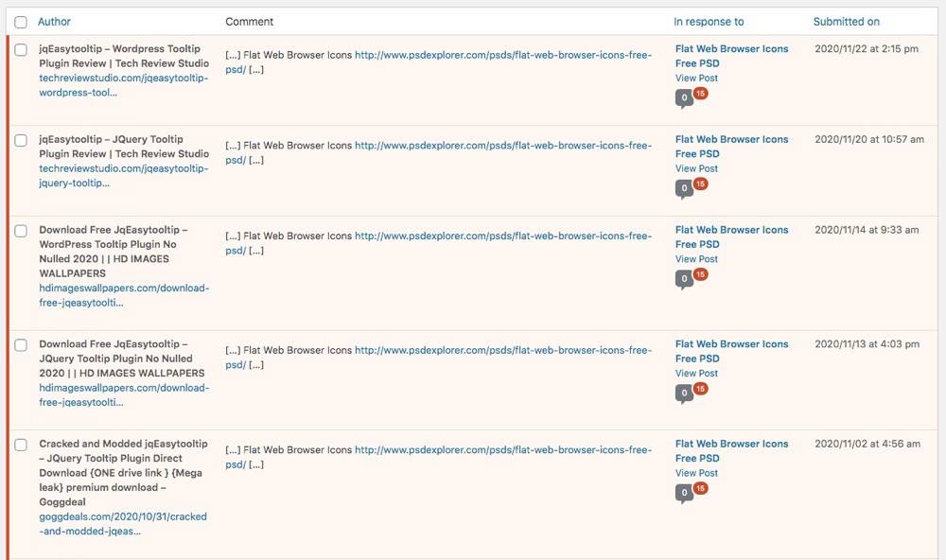Open techreviewstudio.com/jqeasytooltip-wordpress-tool link
Viewport: 946px width, 560px height.
point(124,85)
